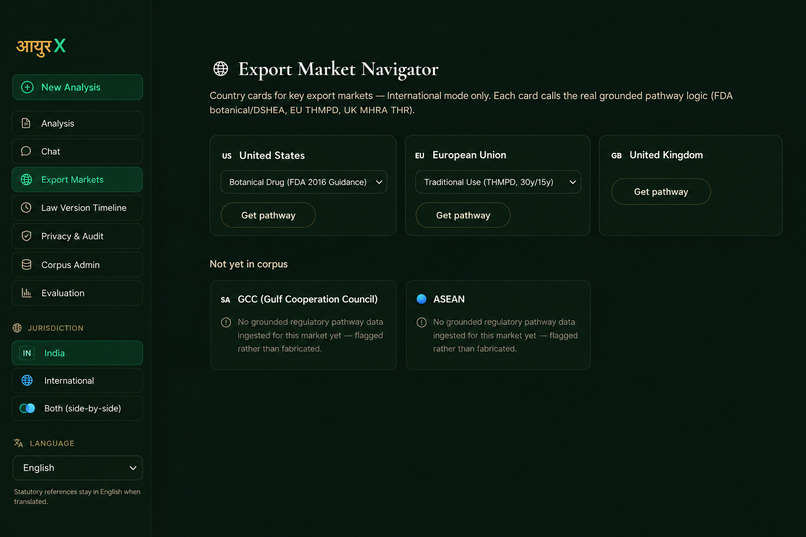
Task: Toggle Both (side-by-side) switch
Action: coord(27,409)
